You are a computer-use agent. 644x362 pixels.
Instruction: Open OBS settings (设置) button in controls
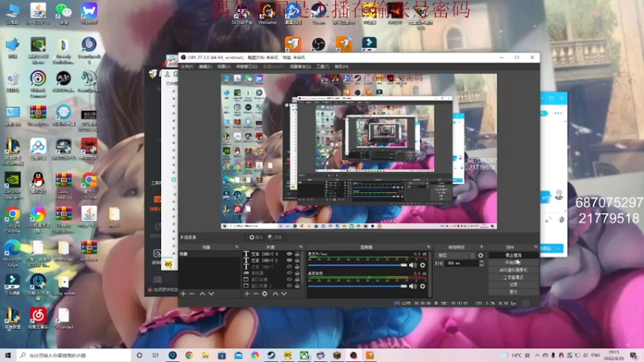tap(514, 285)
